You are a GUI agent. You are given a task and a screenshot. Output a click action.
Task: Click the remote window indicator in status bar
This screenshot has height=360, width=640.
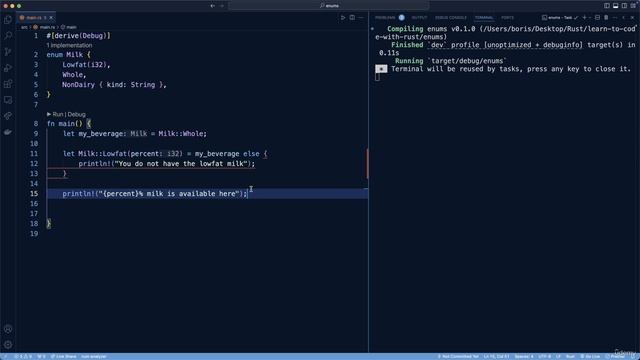coord(5,356)
